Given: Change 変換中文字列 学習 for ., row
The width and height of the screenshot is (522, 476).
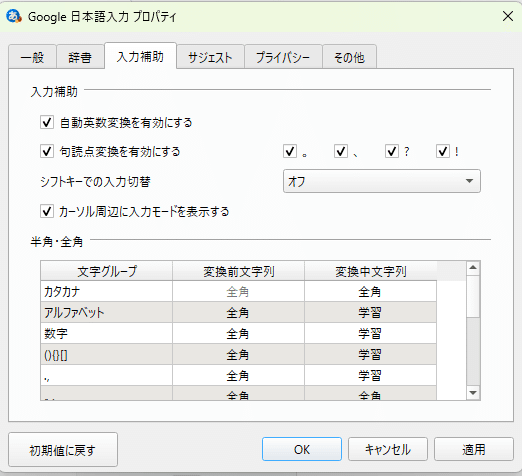Looking at the screenshot, I should click(x=370, y=376).
